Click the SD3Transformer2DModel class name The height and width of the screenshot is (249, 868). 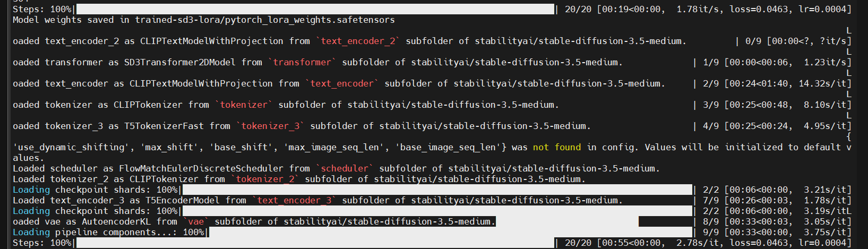pyautogui.click(x=180, y=63)
